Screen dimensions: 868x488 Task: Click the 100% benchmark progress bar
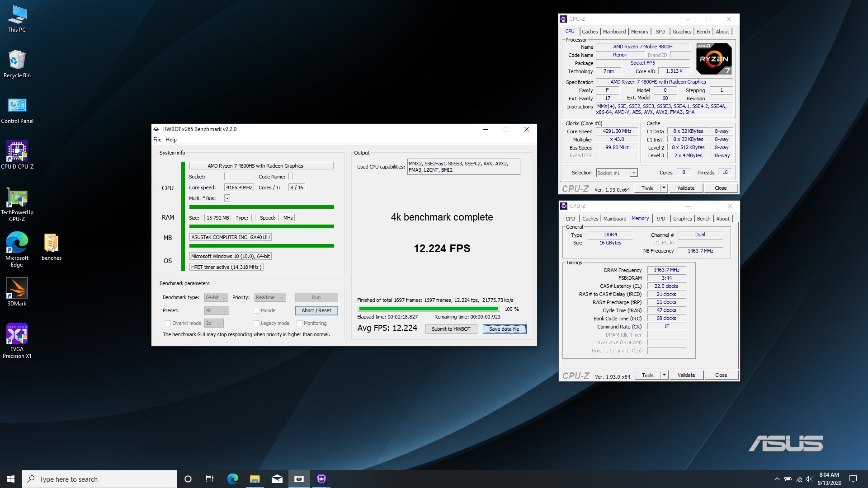click(428, 309)
